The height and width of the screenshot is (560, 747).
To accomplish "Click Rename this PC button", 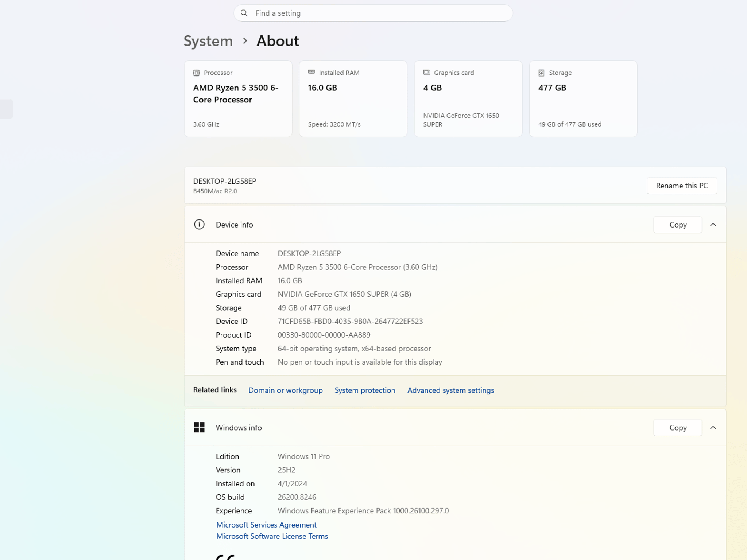I will click(x=682, y=186).
